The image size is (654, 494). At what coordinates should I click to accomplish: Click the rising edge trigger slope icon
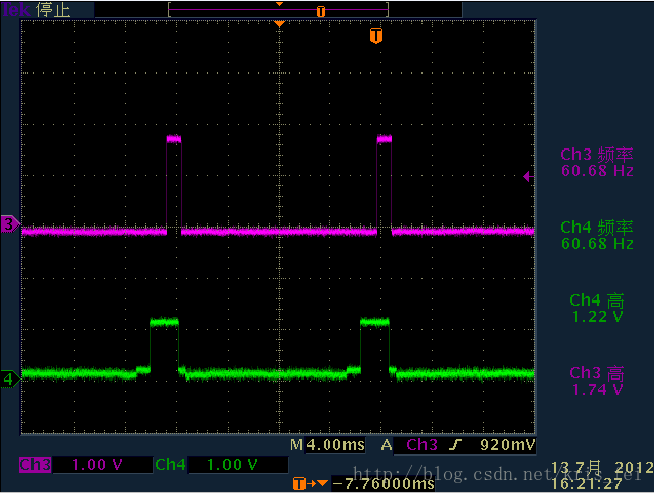(x=455, y=445)
